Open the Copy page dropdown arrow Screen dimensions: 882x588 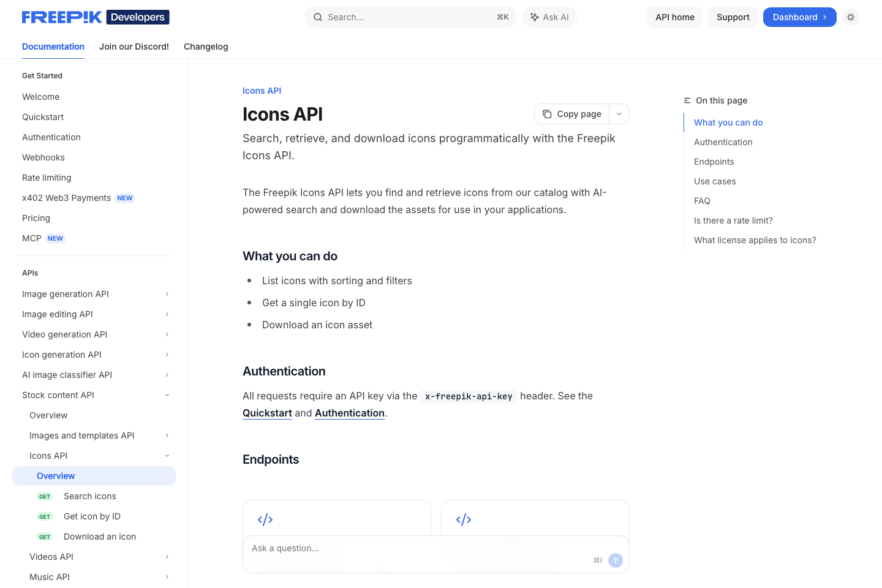pos(619,114)
